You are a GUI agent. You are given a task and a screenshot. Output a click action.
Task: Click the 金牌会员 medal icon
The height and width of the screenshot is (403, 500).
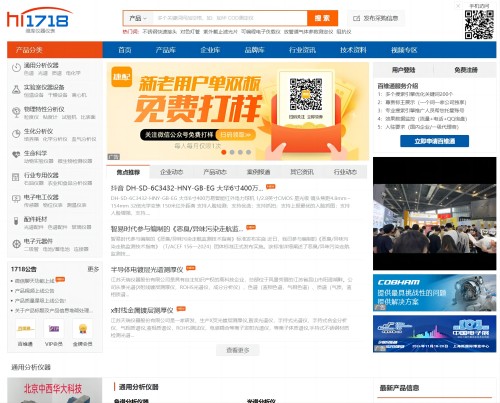point(83,329)
